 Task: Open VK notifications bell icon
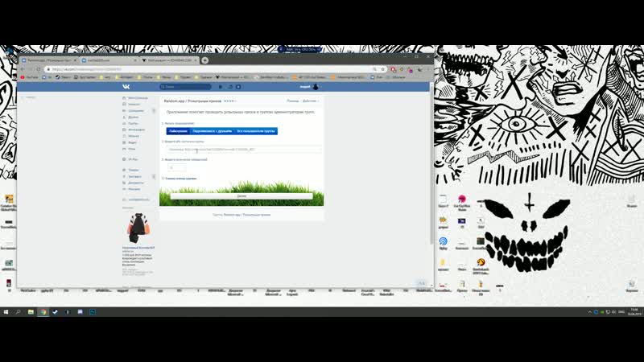220,87
